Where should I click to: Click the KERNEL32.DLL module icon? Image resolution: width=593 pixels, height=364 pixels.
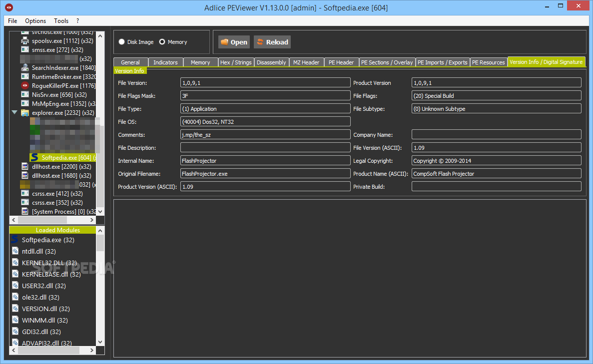point(15,262)
